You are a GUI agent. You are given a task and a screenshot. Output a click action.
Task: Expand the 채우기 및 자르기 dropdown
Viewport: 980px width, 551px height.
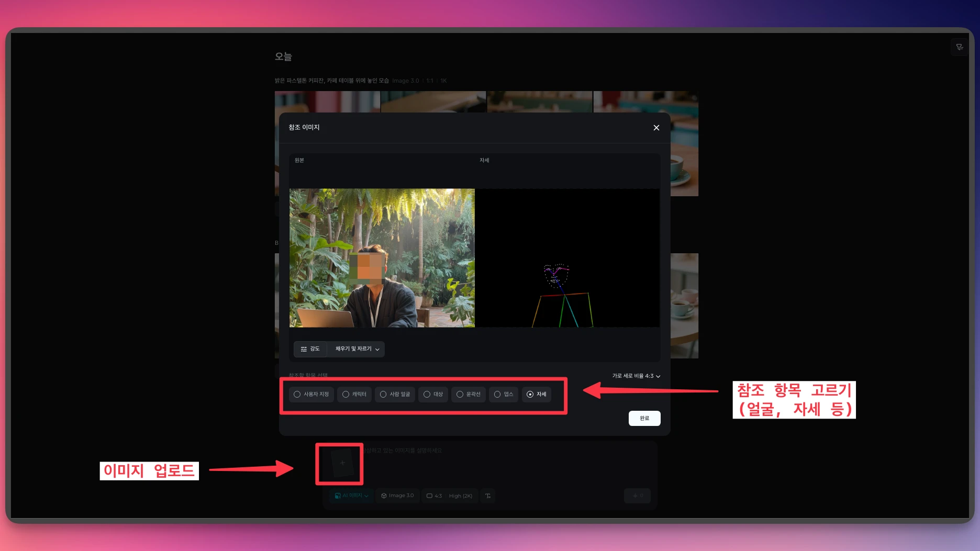click(x=357, y=349)
